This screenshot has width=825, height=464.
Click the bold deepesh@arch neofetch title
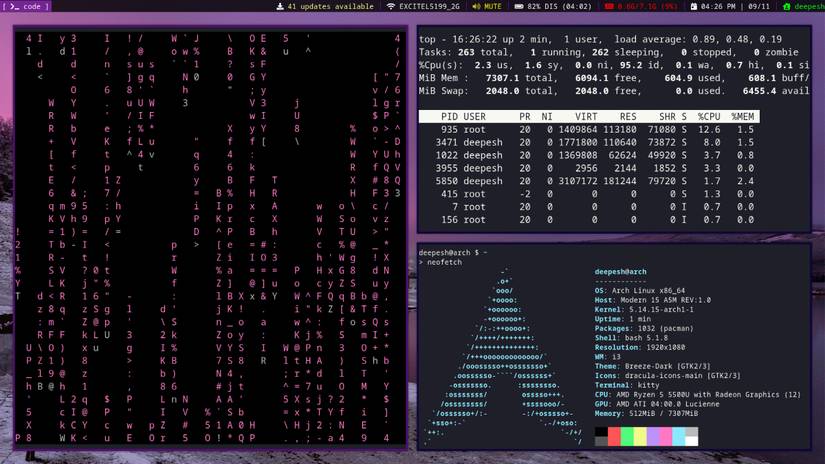click(x=620, y=271)
